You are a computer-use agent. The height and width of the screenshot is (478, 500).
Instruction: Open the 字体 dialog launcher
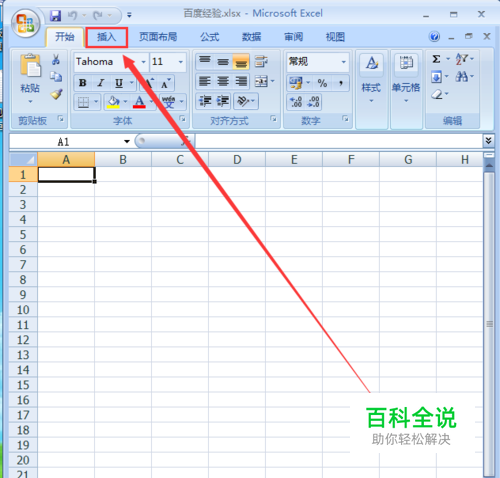[x=183, y=118]
